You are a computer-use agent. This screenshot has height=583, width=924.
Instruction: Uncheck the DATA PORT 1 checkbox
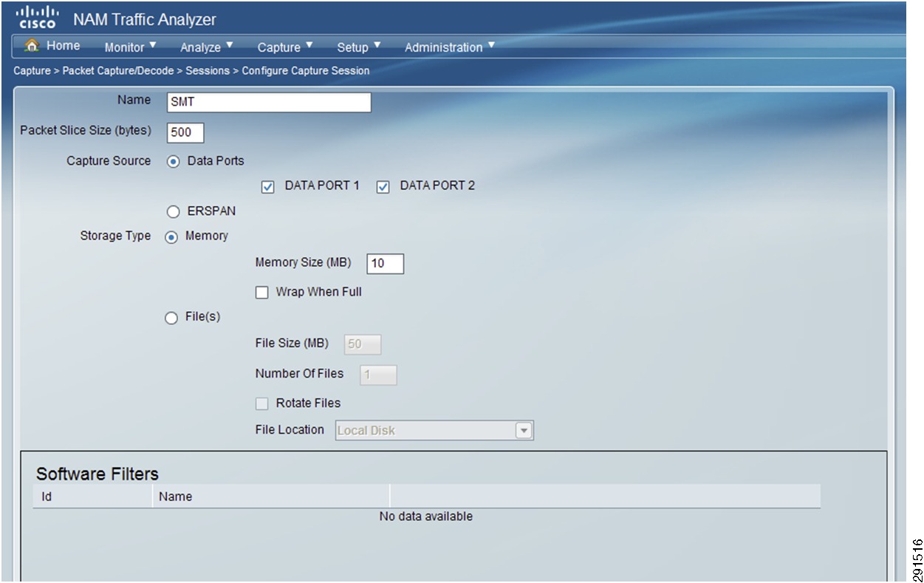click(268, 187)
